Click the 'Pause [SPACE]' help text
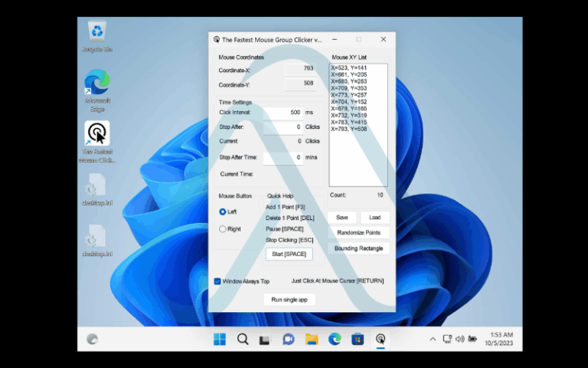Viewport: 588px width, 368px height. tap(284, 229)
